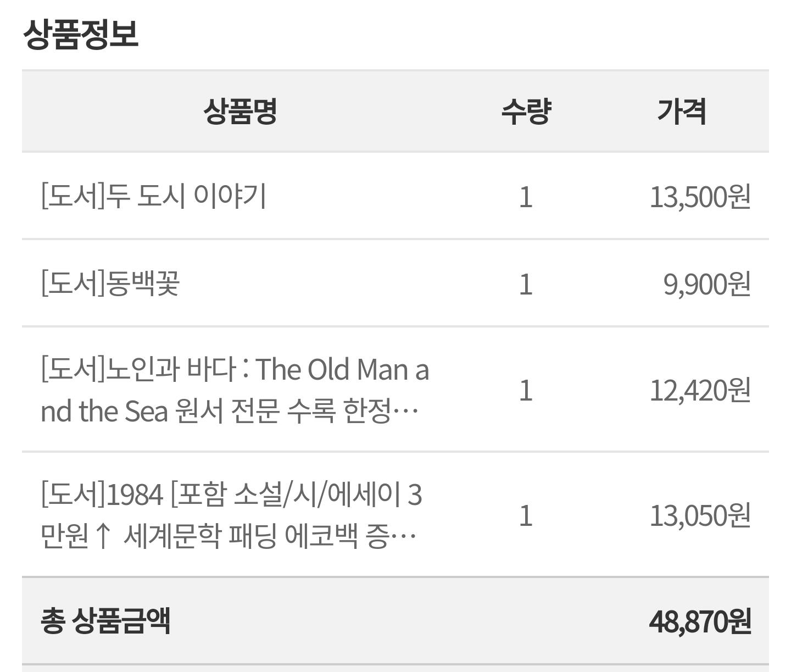
Task: Click the 상품명 column header
Action: point(240,112)
